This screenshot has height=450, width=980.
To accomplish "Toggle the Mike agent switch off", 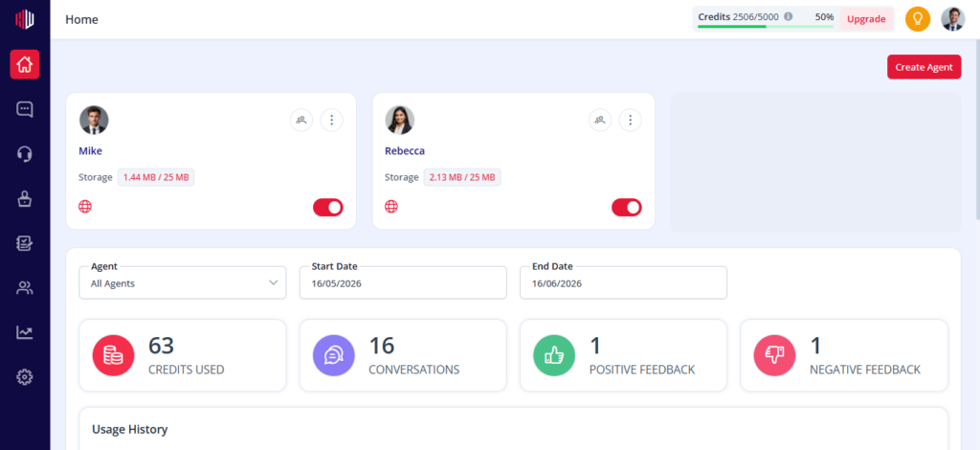I will coord(328,208).
